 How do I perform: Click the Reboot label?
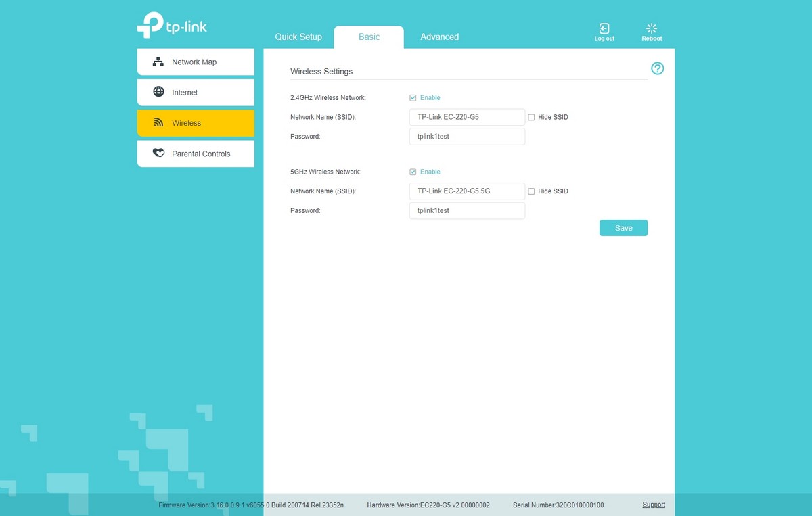pos(652,39)
